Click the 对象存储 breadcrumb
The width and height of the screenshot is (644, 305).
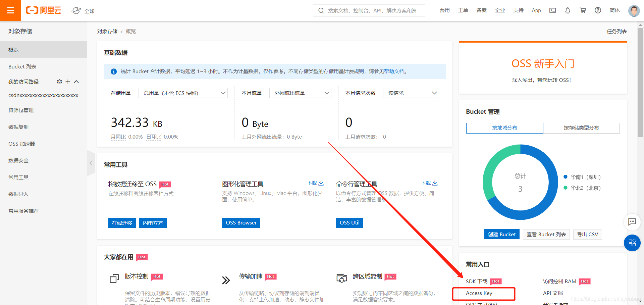[x=107, y=31]
